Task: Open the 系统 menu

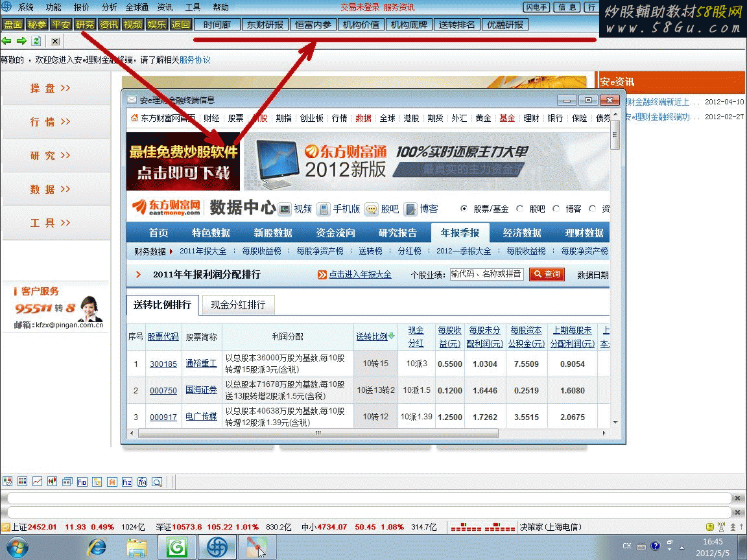Action: pyautogui.click(x=26, y=7)
